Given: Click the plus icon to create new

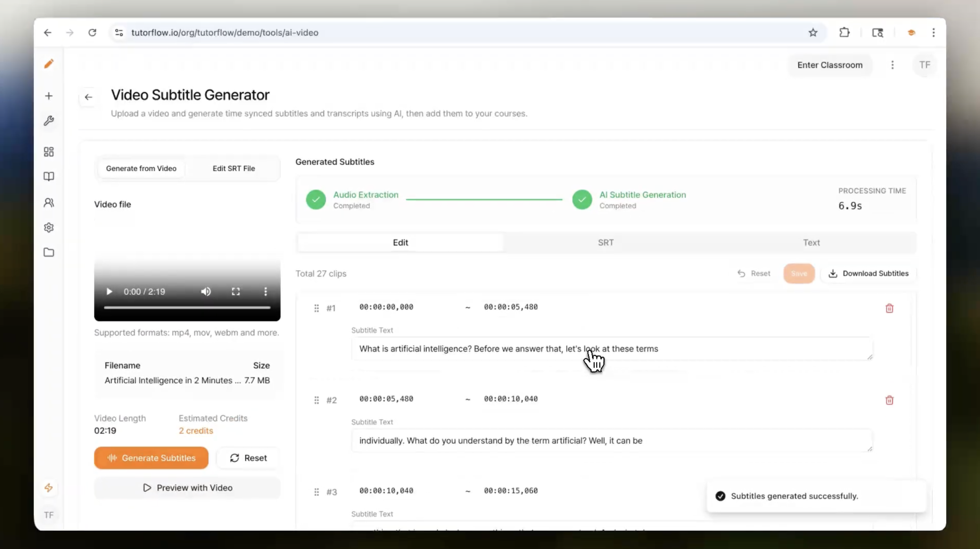Looking at the screenshot, I should point(49,96).
